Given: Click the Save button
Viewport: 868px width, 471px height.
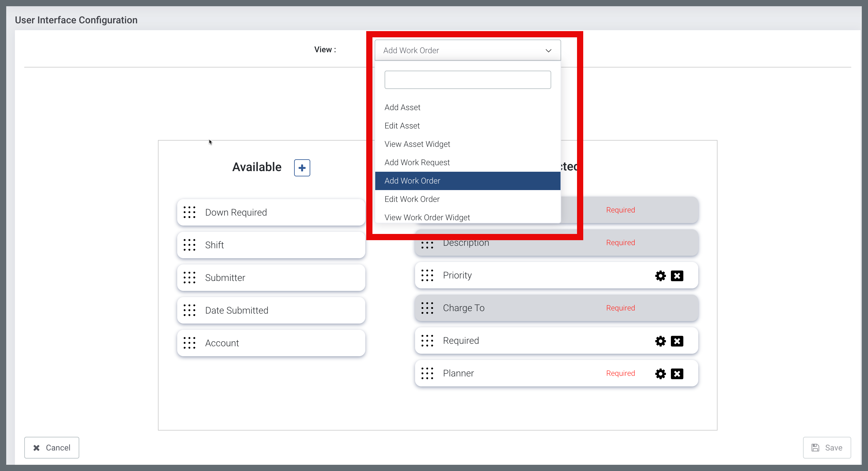Looking at the screenshot, I should (x=827, y=448).
